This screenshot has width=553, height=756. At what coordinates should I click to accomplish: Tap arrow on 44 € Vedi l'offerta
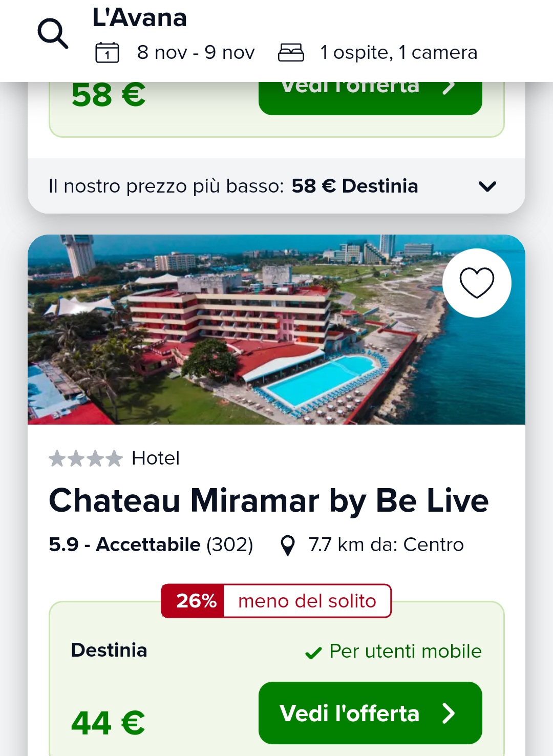[x=449, y=713]
